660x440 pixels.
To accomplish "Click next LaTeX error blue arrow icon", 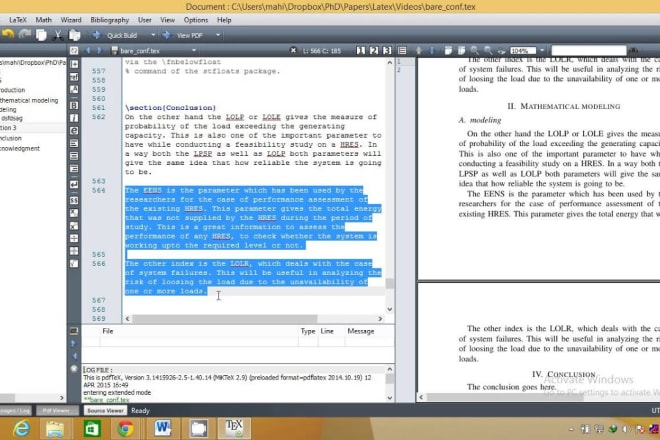I will click(74, 344).
